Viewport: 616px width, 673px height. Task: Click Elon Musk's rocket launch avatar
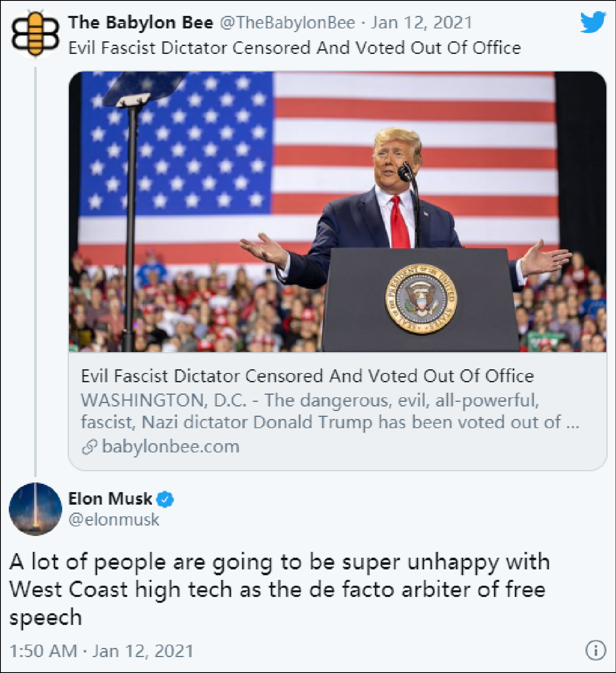point(35,509)
